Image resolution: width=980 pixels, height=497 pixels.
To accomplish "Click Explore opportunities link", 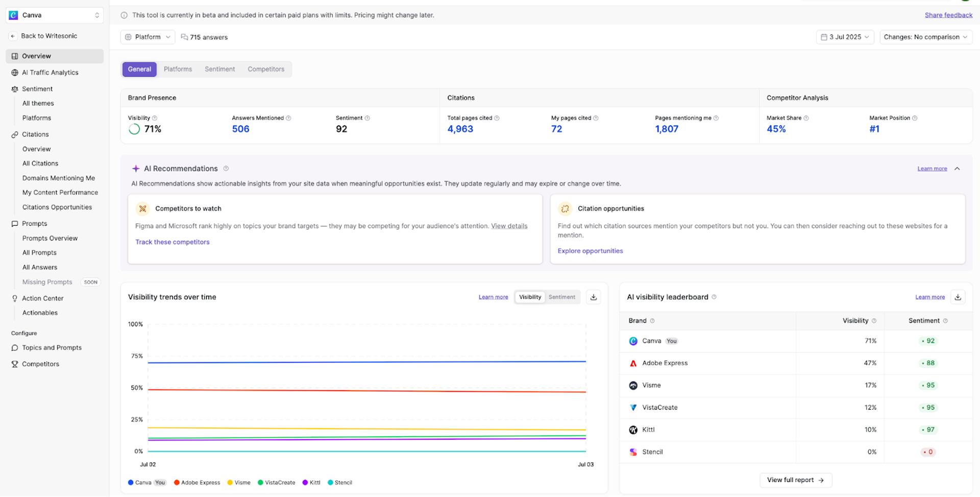I will pos(591,251).
